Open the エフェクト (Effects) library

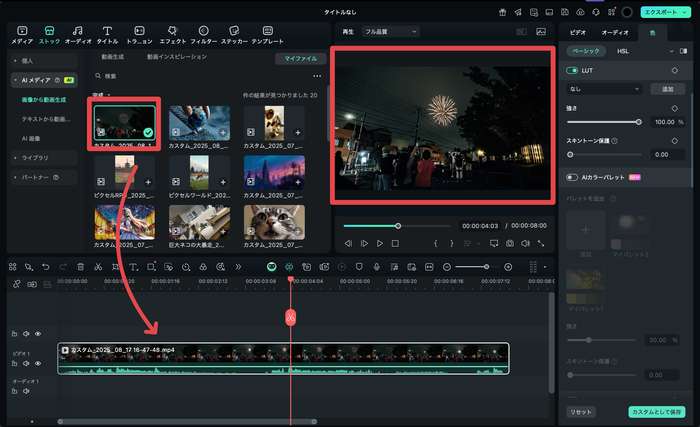tap(172, 35)
